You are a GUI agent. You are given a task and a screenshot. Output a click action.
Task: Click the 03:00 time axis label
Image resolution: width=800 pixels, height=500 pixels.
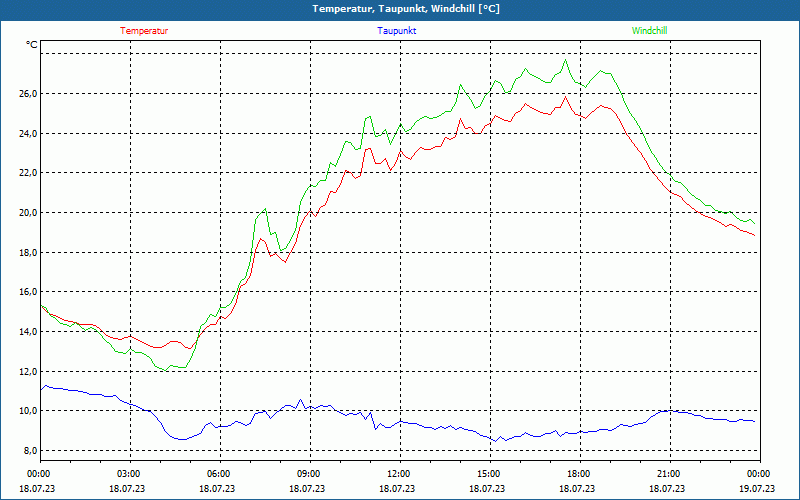tap(127, 474)
